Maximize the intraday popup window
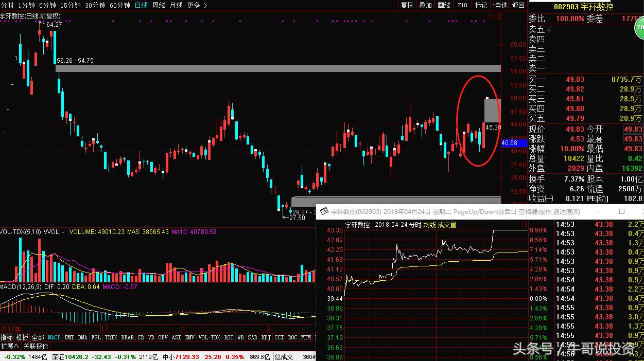644x361 pixels. tap(621, 211)
